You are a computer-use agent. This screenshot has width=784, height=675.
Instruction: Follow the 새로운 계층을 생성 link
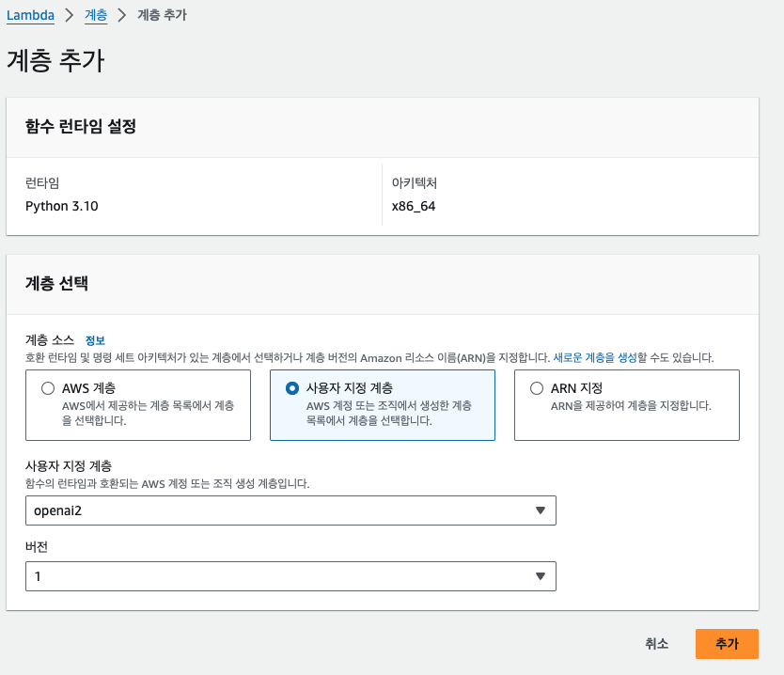[594, 357]
